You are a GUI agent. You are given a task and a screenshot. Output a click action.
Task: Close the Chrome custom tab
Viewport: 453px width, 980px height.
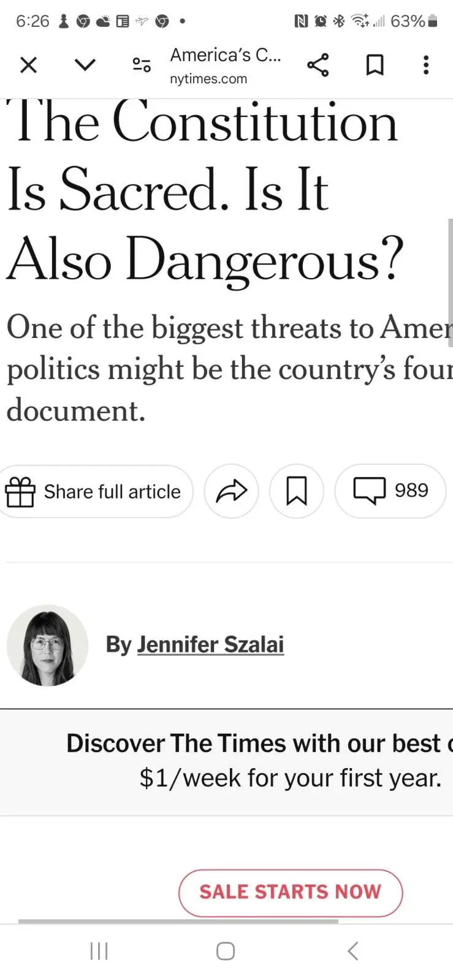(29, 65)
